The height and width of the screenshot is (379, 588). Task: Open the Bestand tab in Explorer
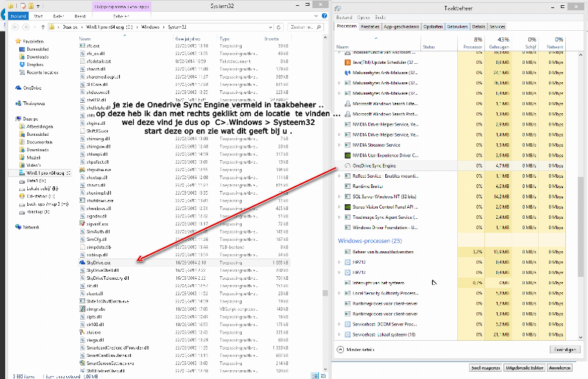pyautogui.click(x=18, y=16)
